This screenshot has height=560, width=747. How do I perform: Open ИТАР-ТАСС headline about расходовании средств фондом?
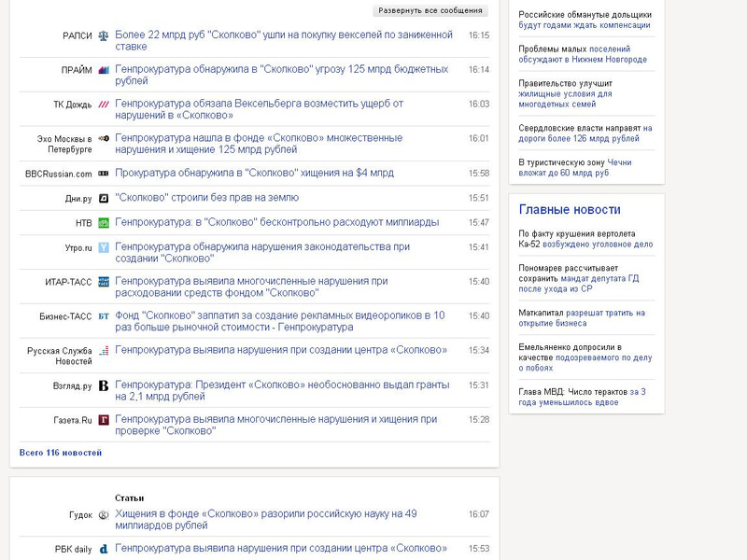[251, 287]
